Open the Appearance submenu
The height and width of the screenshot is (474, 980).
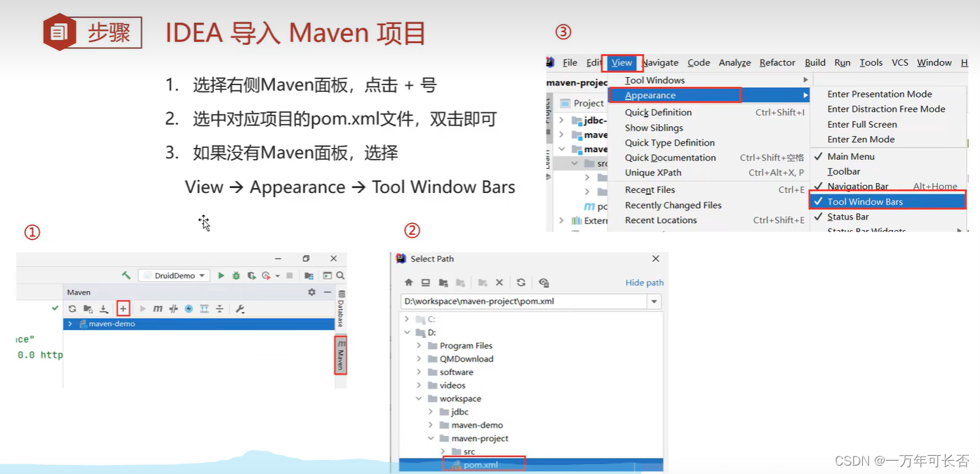pyautogui.click(x=709, y=95)
